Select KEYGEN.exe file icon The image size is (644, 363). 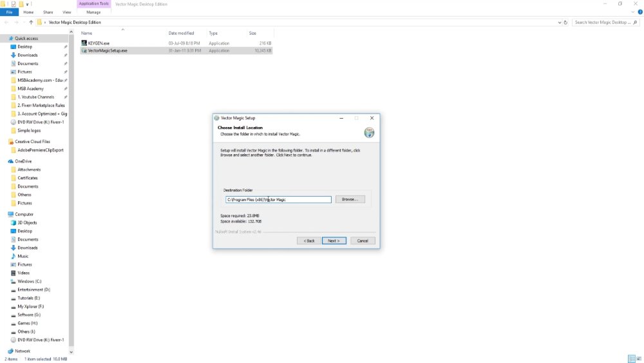pyautogui.click(x=84, y=43)
